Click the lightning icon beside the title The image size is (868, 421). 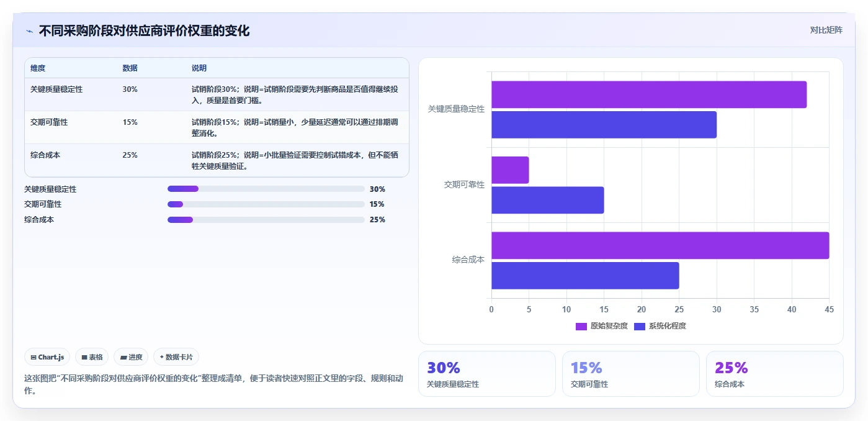(x=30, y=31)
